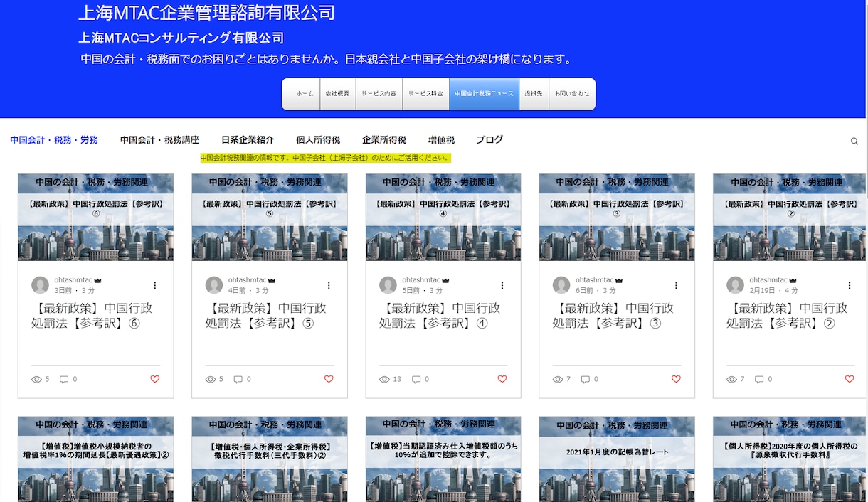Open thumbnail of 徴税代行手数料(三代手数料)② post
This screenshot has width=868, height=502.
(270, 459)
